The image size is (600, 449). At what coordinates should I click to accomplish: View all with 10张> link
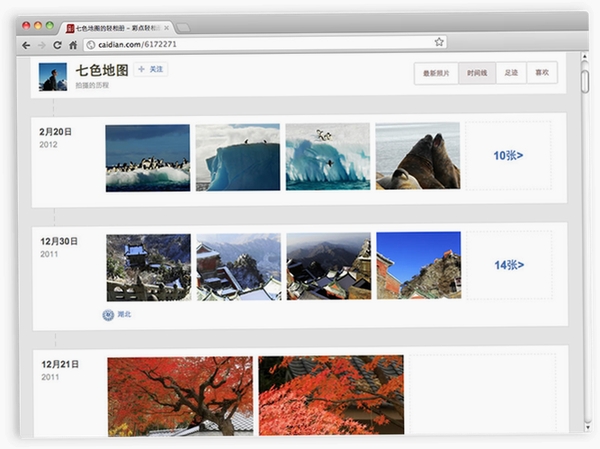(508, 155)
